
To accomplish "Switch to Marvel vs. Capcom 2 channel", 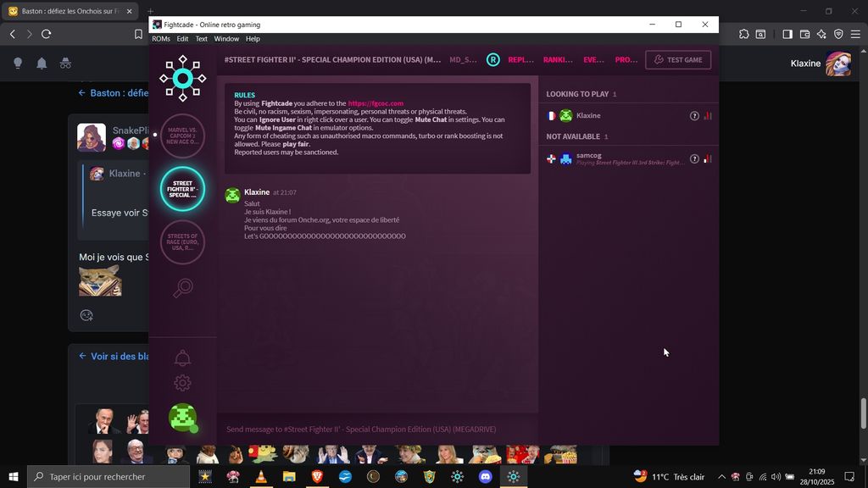I will point(182,136).
